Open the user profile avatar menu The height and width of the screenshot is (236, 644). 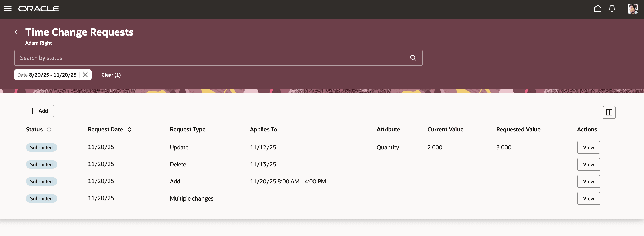pos(632,9)
